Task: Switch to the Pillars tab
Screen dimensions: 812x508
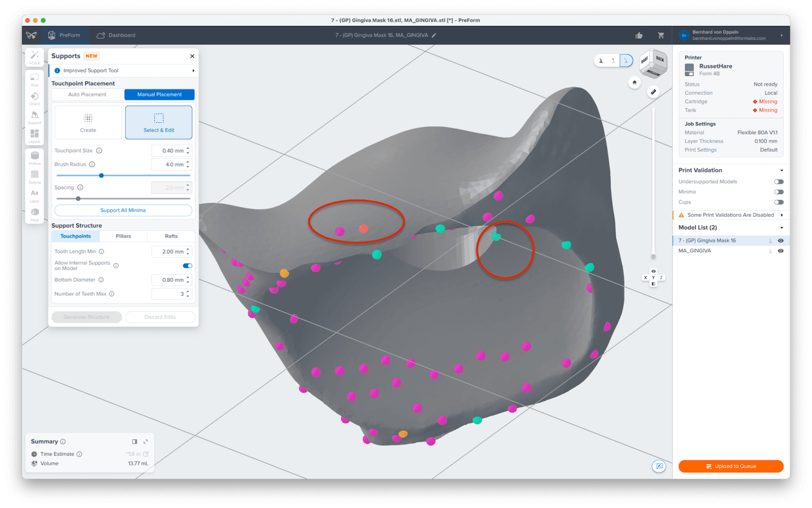Action: point(123,236)
